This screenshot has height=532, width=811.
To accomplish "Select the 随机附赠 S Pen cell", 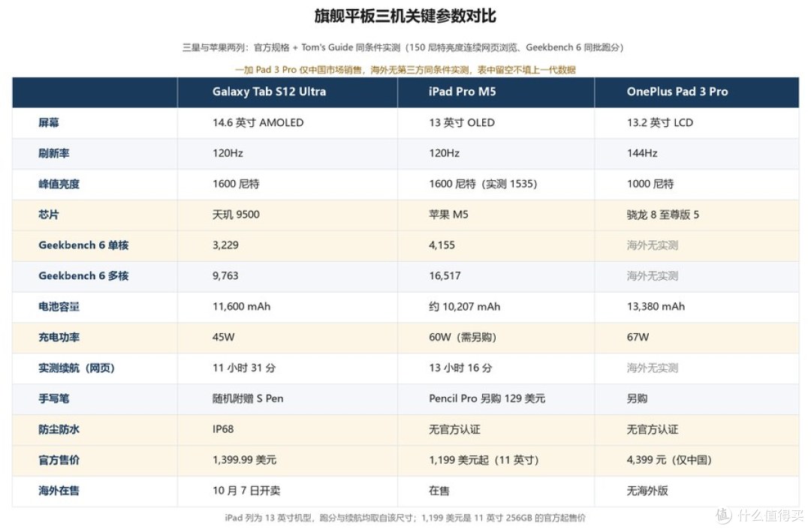I will (x=248, y=398).
